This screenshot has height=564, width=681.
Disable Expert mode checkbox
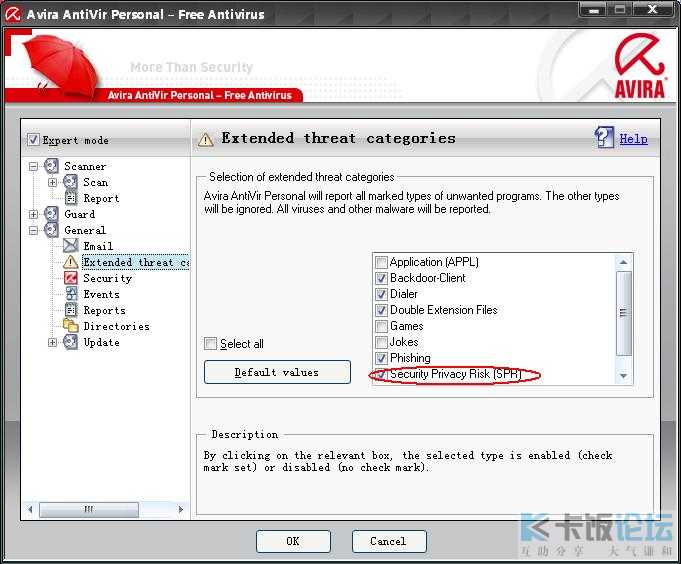(34, 140)
